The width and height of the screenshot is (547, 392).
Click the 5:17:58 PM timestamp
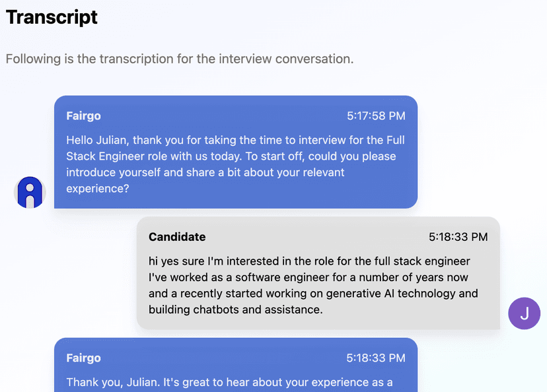click(376, 116)
